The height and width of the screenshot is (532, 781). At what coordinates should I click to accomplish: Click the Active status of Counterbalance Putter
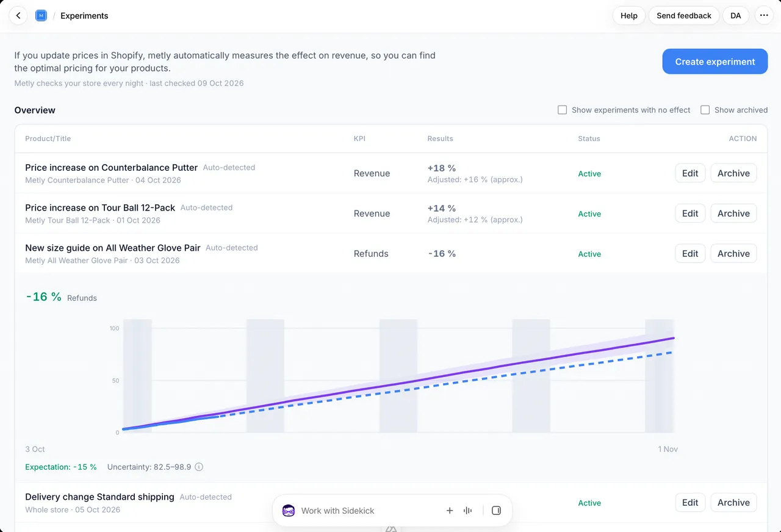[589, 174]
